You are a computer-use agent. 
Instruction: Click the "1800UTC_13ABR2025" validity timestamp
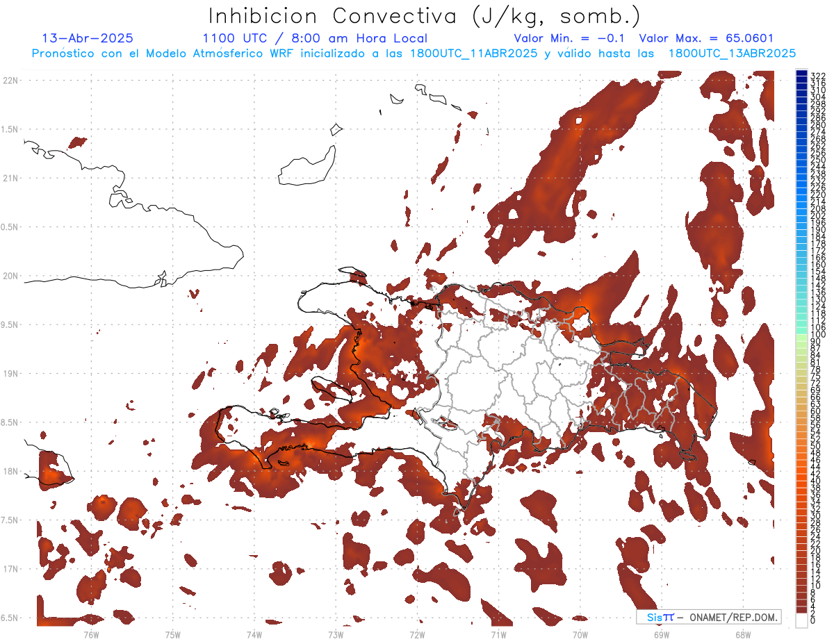[x=733, y=53]
